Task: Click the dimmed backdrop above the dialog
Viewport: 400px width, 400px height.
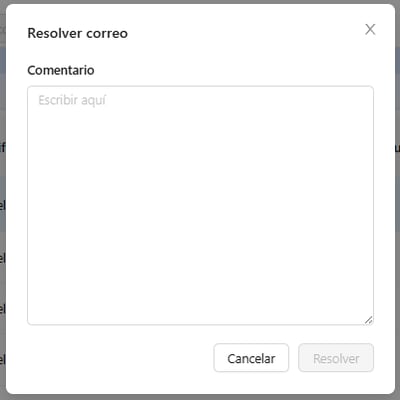Action: 200,2
